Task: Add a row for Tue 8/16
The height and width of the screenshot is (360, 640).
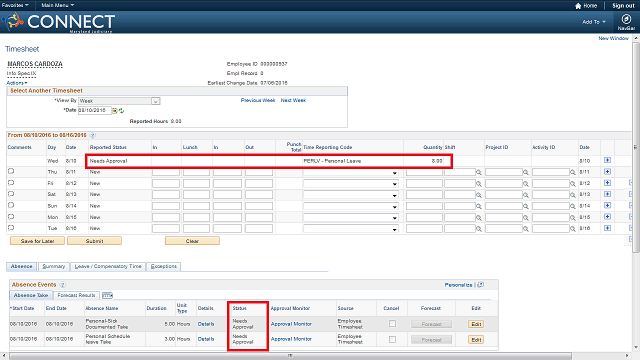Action: tap(607, 228)
